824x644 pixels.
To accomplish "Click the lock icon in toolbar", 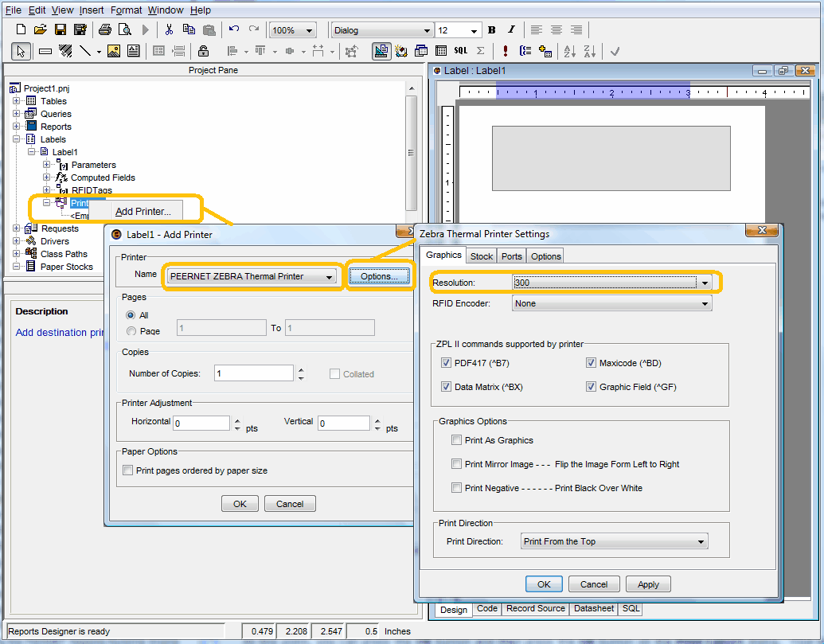I will (203, 51).
